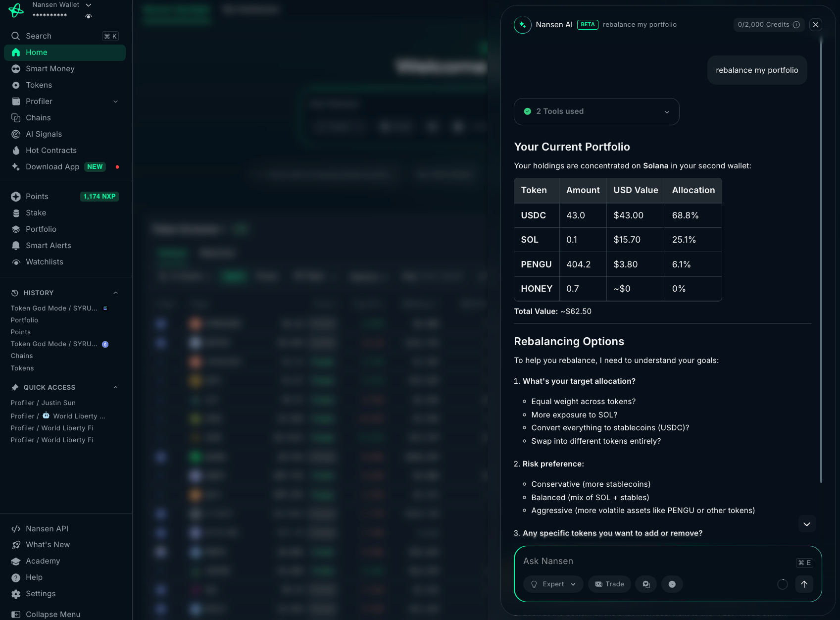The width and height of the screenshot is (840, 620).
Task: Toggle wallet address visibility eye icon
Action: point(89,16)
